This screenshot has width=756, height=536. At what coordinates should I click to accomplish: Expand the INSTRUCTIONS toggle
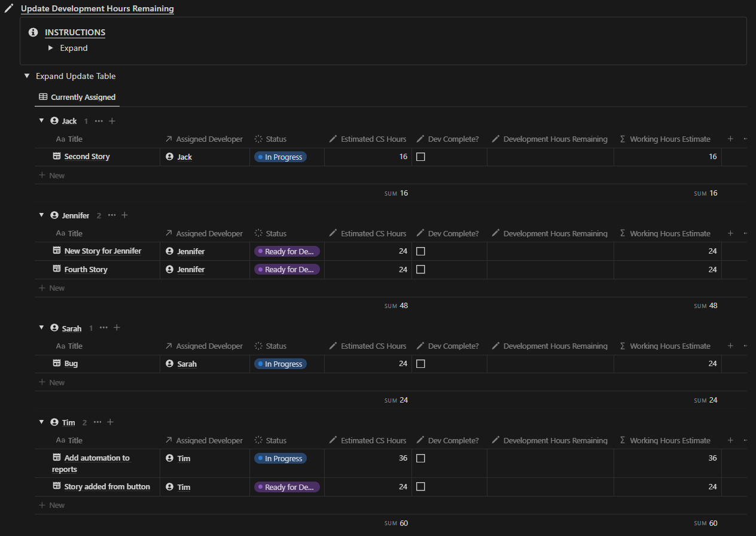pyautogui.click(x=51, y=48)
